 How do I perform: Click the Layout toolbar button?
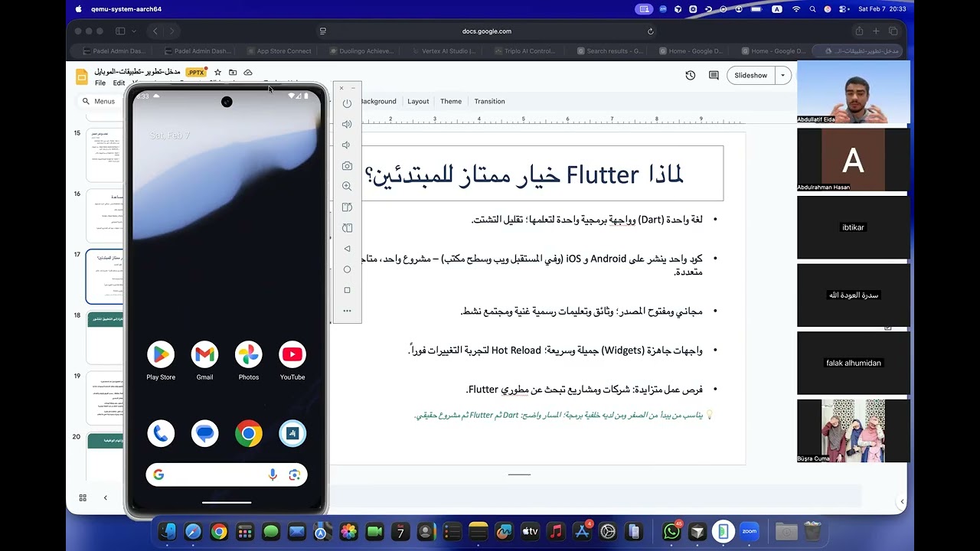point(418,101)
